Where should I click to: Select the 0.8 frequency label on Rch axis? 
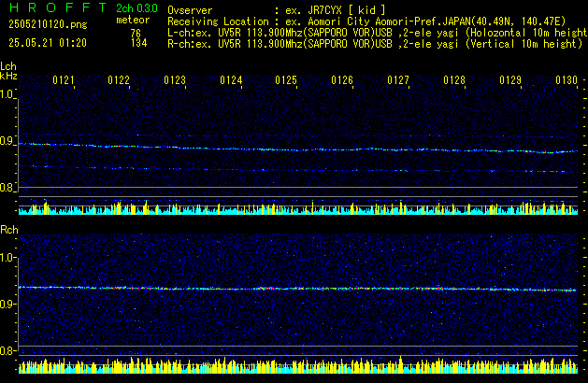coord(7,350)
